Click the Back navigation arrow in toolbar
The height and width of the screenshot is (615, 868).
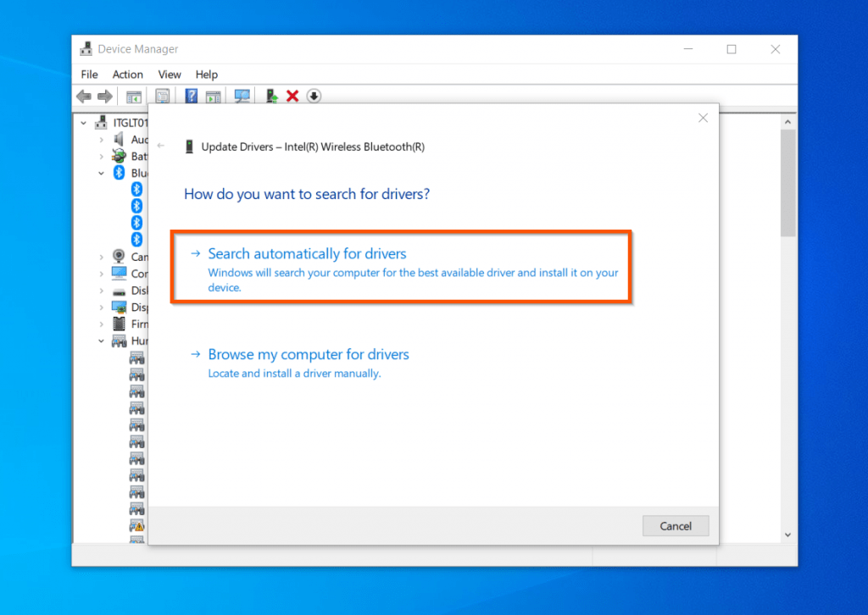(83, 96)
